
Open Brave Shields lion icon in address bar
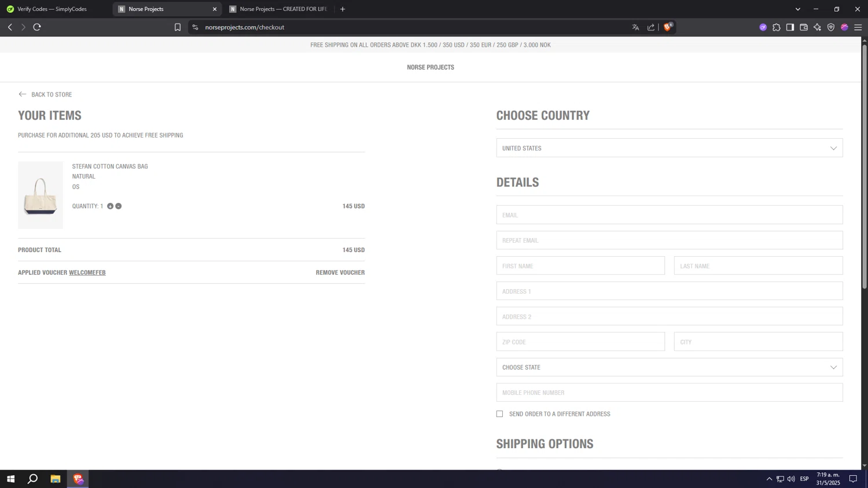click(x=667, y=27)
